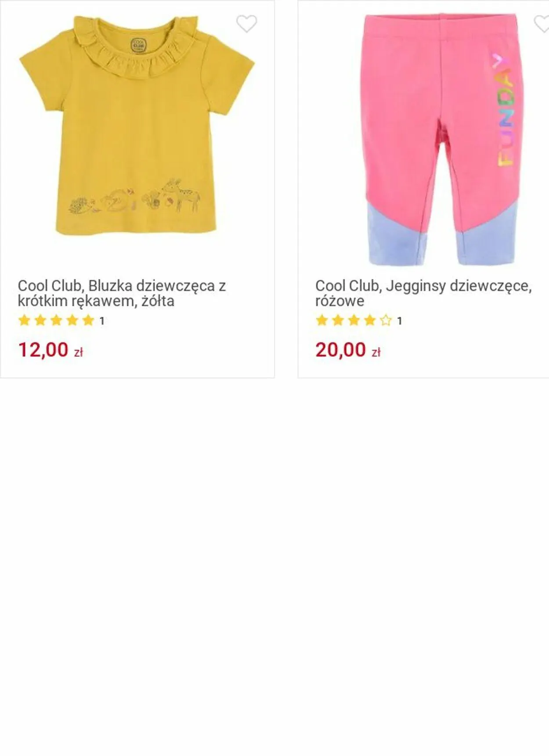Image resolution: width=549 pixels, height=756 pixels.
Task: Click review count beside blouse stars
Action: [102, 321]
